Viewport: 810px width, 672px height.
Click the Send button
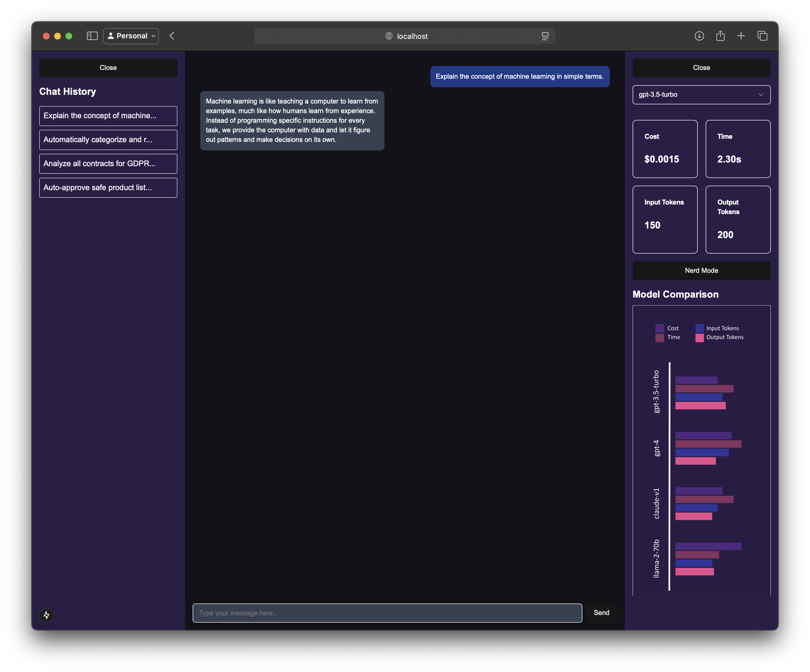(601, 612)
